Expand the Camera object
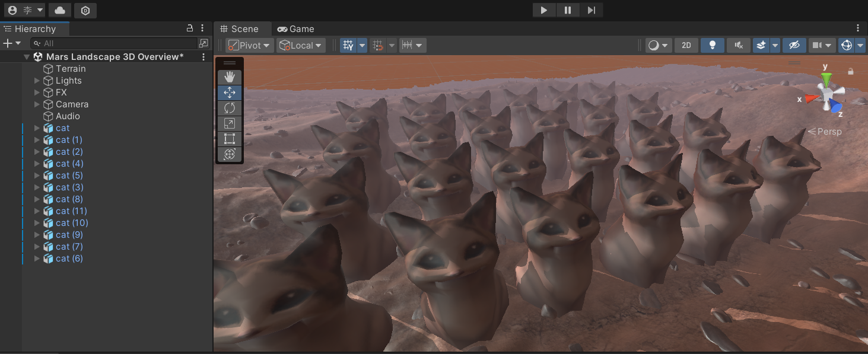The width and height of the screenshot is (868, 354). click(x=37, y=104)
